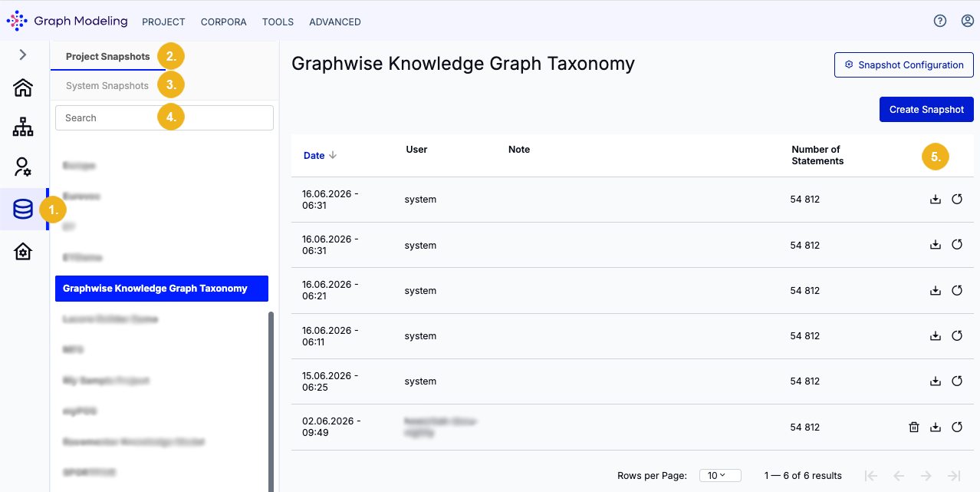Go to the next results page
This screenshot has width=980, height=492.
(926, 476)
